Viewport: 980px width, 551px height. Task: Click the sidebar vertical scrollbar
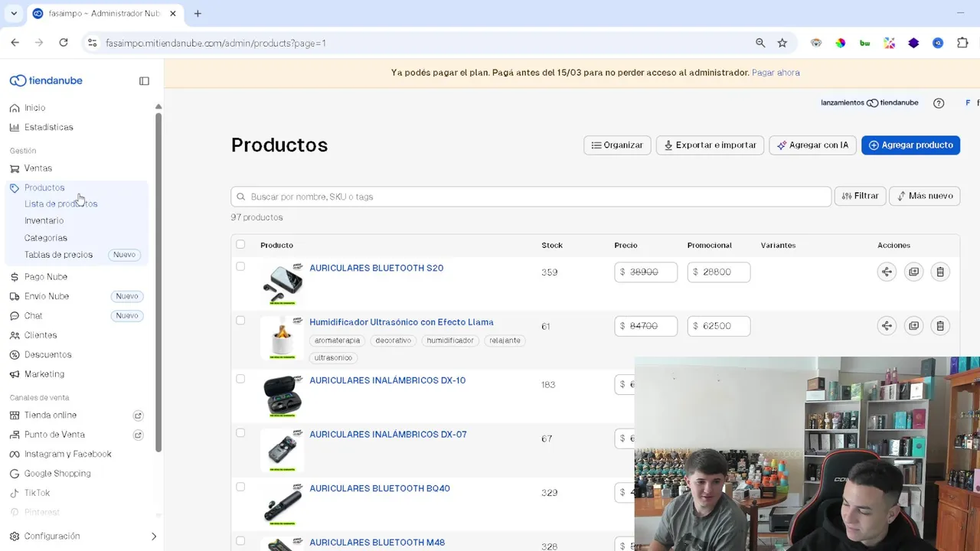tap(158, 282)
